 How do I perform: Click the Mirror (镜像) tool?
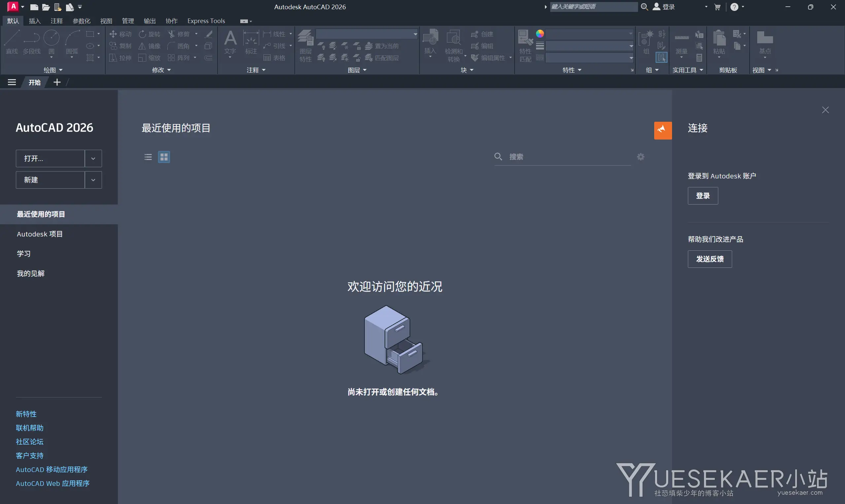point(150,46)
